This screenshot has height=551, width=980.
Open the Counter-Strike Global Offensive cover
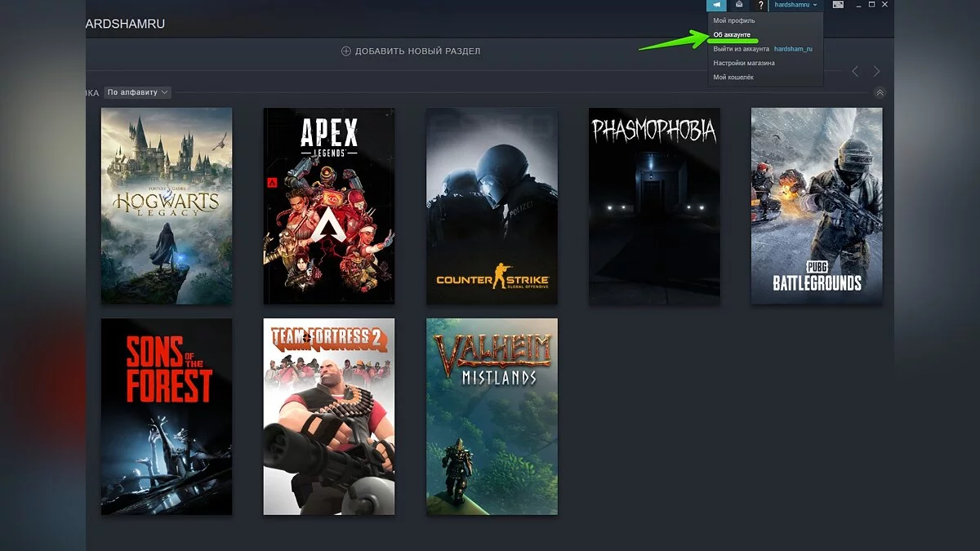click(492, 207)
